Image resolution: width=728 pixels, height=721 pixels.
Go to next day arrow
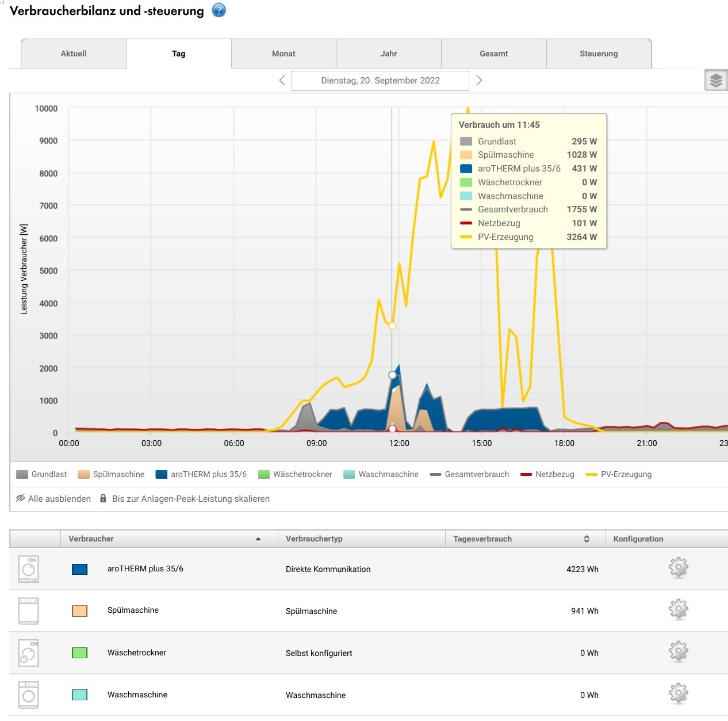pyautogui.click(x=479, y=81)
